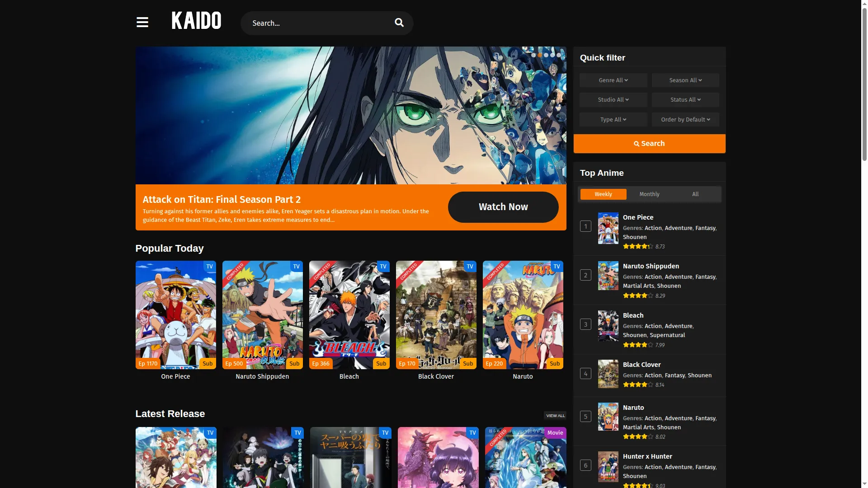The image size is (868, 488).
Task: Click the Ep 170 badge on Black Clover
Action: coord(407,364)
